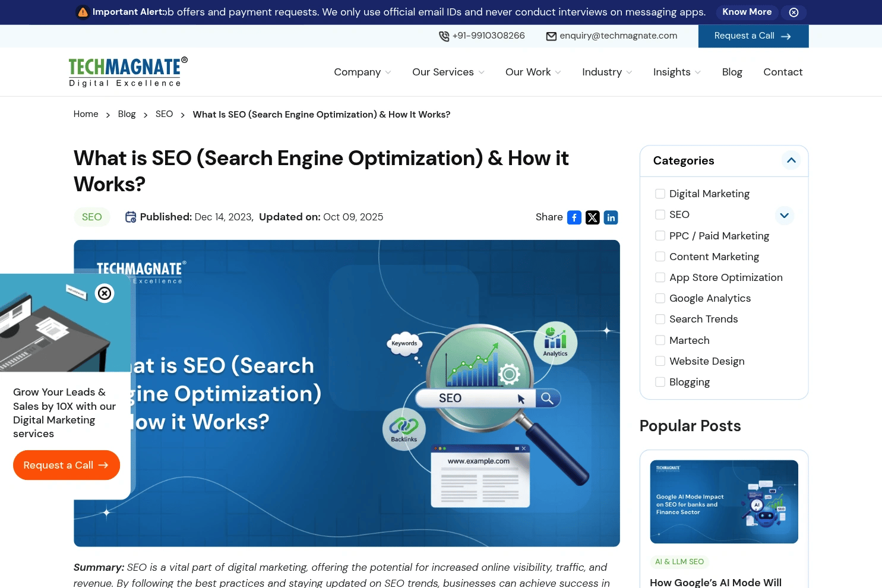Dismiss the Important Alert banner
The height and width of the screenshot is (588, 882).
794,12
